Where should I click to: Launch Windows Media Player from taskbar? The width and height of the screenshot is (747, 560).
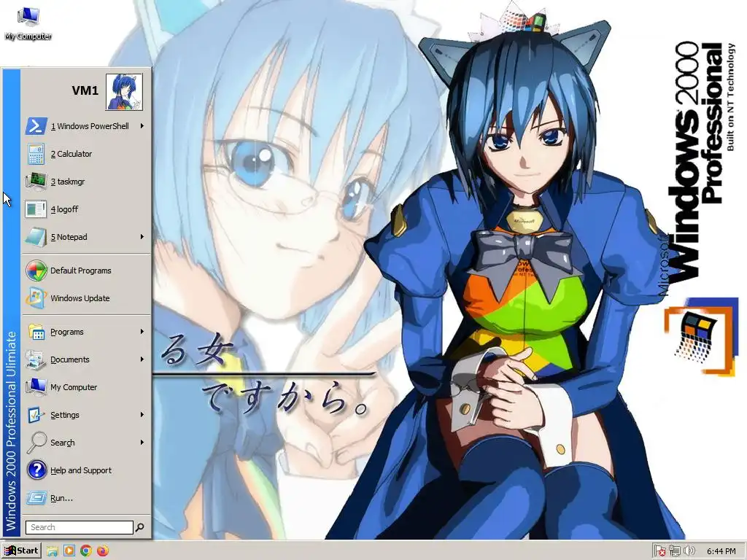[x=69, y=551]
